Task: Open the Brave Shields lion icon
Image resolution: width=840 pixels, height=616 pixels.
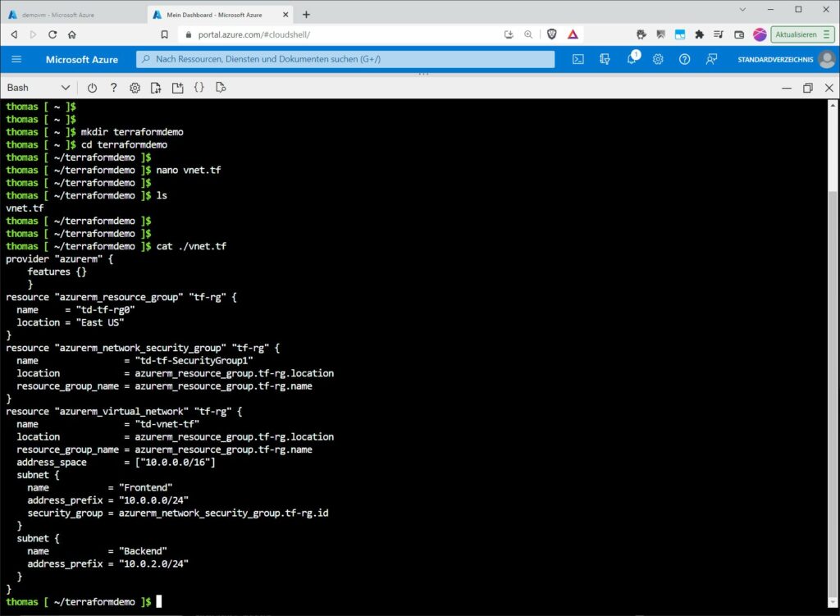Action: coord(552,34)
